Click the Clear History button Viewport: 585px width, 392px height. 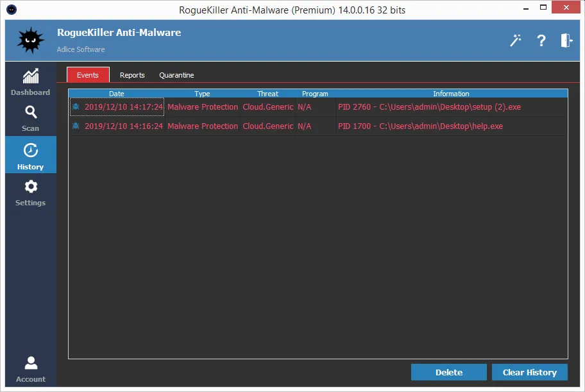pyautogui.click(x=530, y=372)
